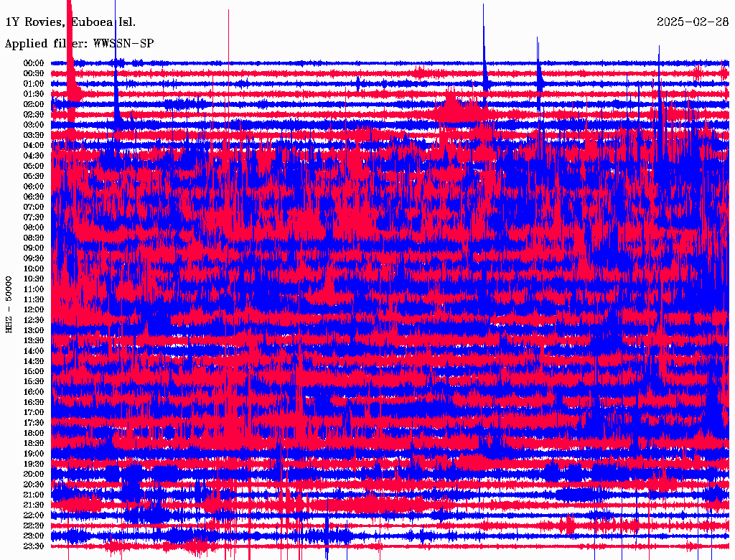Select the 16:00 time label
Viewport: 735px width, 560px height.
coord(34,392)
